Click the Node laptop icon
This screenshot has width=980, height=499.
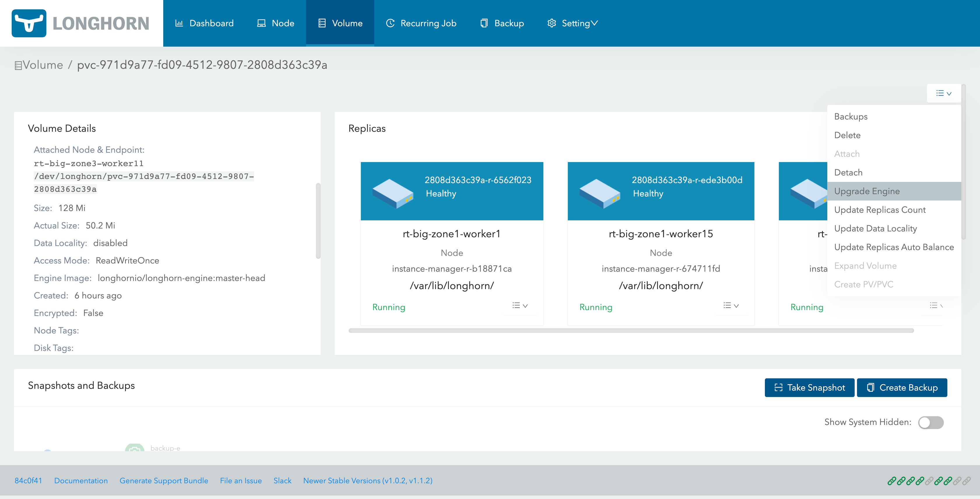click(x=261, y=23)
